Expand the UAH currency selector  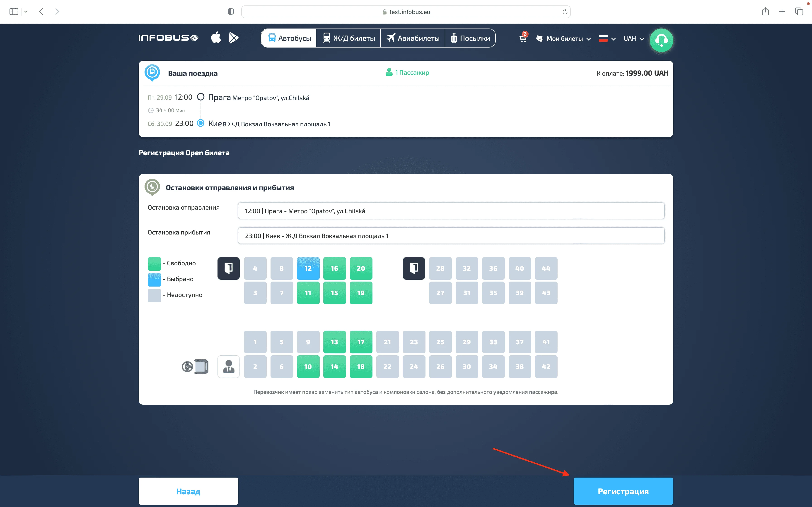(x=633, y=38)
